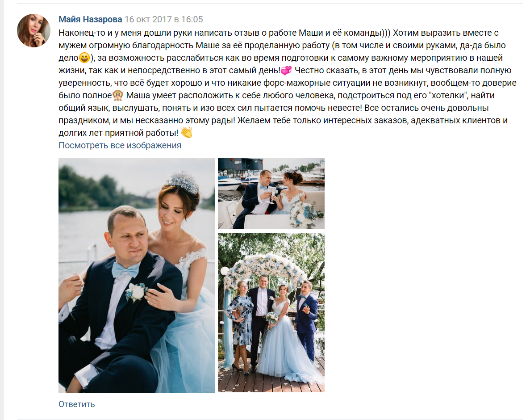Click the grinning emoji after the word дело
The width and height of the screenshot is (530, 420).
tap(84, 58)
